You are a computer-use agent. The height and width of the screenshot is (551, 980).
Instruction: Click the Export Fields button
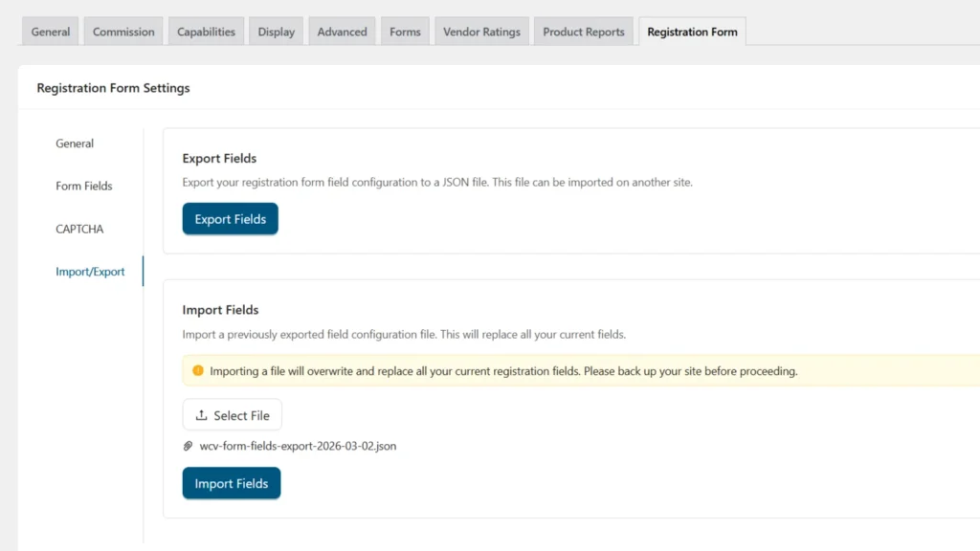coord(230,218)
